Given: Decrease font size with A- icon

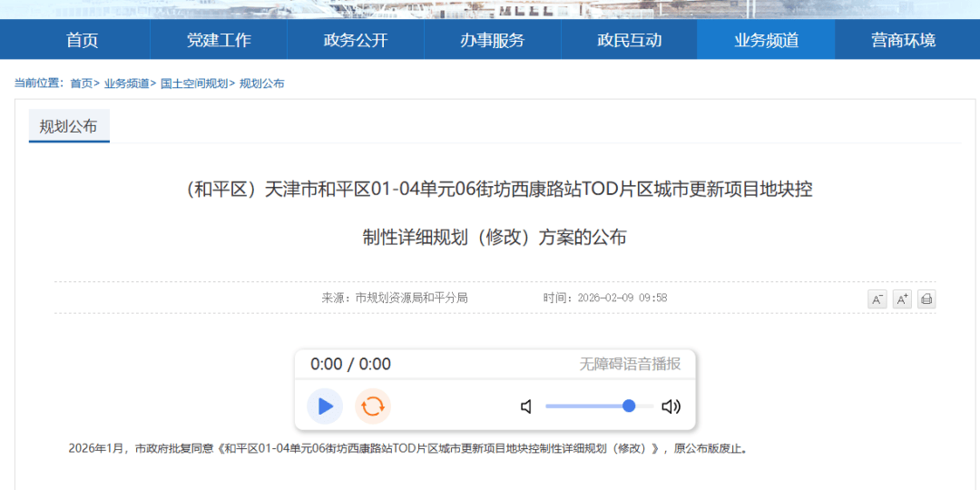Looking at the screenshot, I should click(877, 299).
